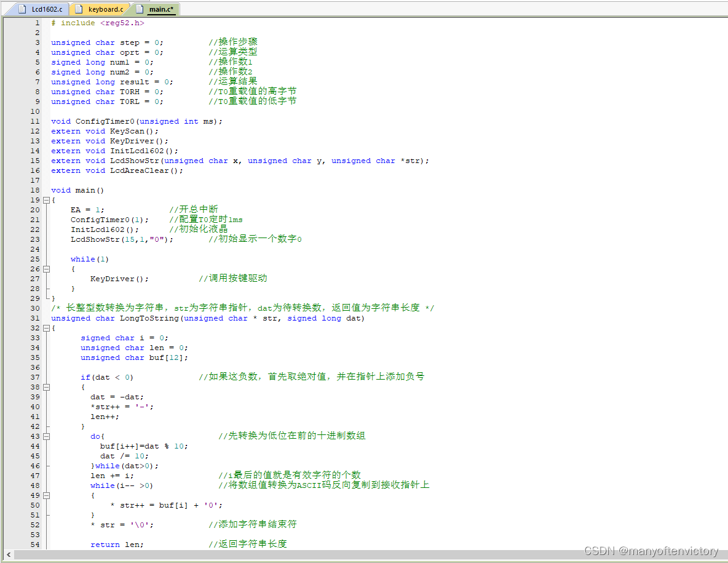Viewport: 728px width, 563px height.
Task: Click on 'signed long num1 = 0;' line
Action: 102,62
